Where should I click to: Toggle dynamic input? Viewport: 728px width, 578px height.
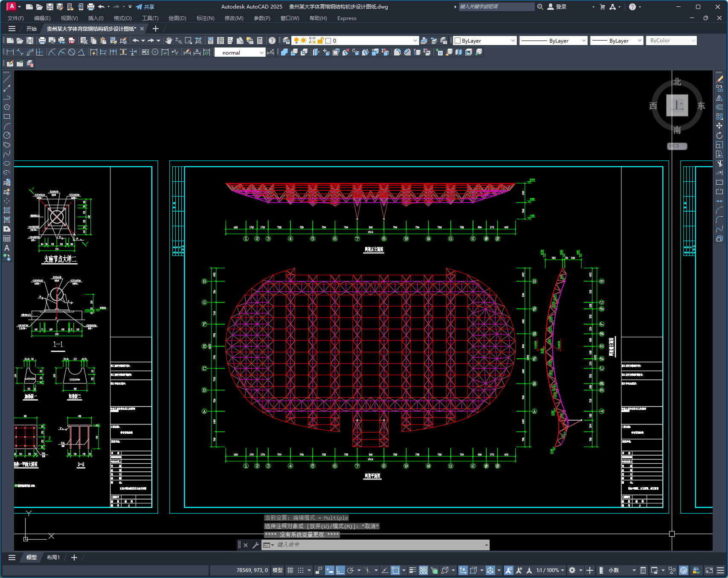point(329,570)
